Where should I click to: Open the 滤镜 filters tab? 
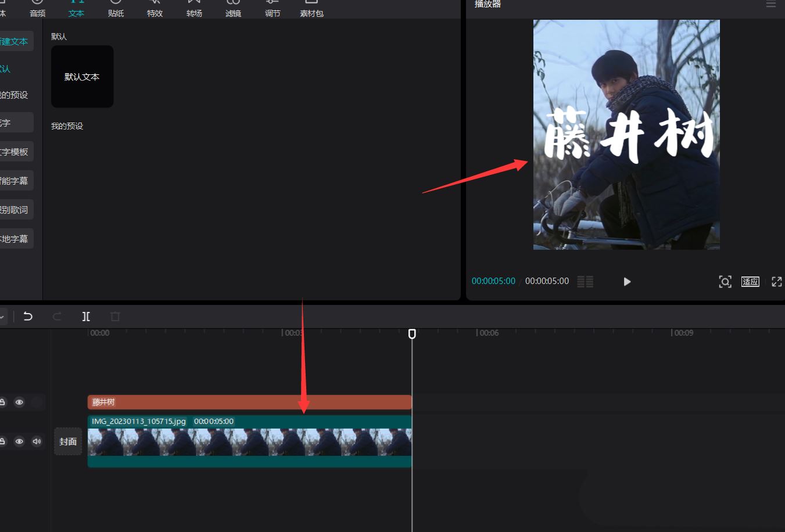(233, 8)
